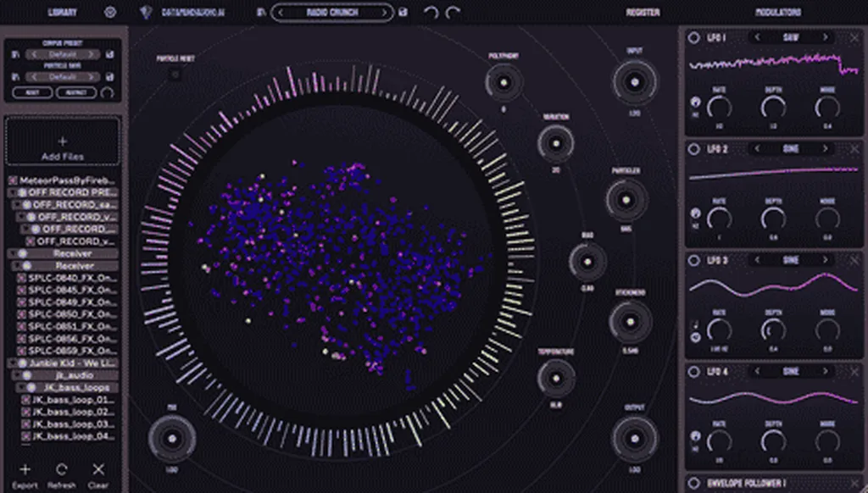Click the redo arrow in top bar
This screenshot has height=493, width=868.
coord(453,13)
